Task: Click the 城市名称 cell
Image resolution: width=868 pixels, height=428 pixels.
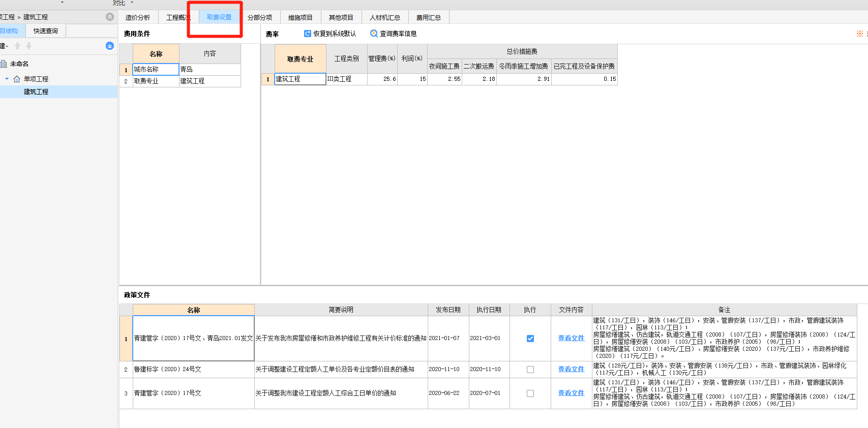Action: tap(156, 69)
